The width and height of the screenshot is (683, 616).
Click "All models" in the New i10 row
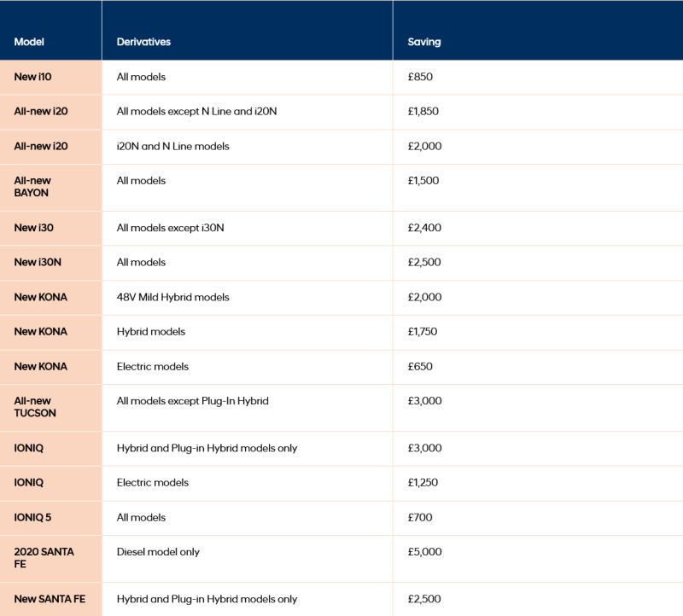coord(141,77)
